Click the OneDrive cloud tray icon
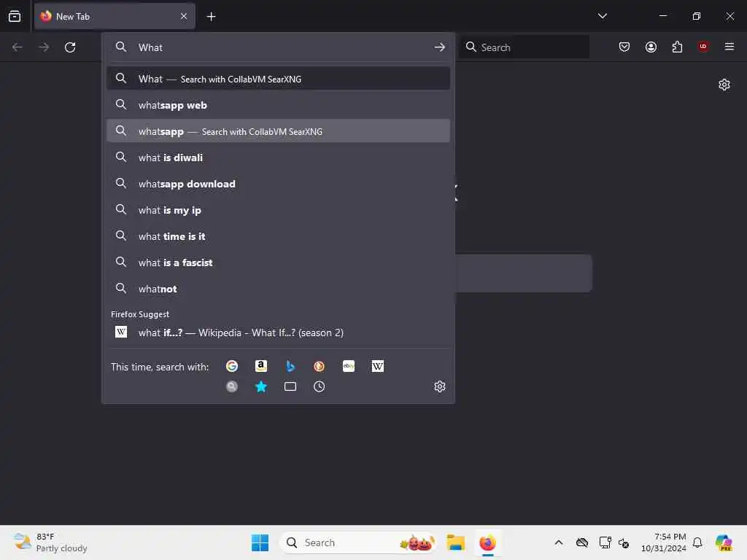This screenshot has width=747, height=560. point(581,542)
